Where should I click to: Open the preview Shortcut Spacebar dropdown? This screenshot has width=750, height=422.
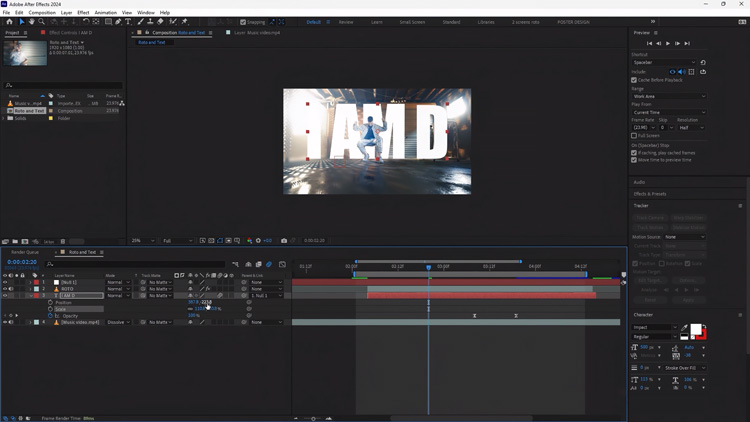(x=664, y=63)
